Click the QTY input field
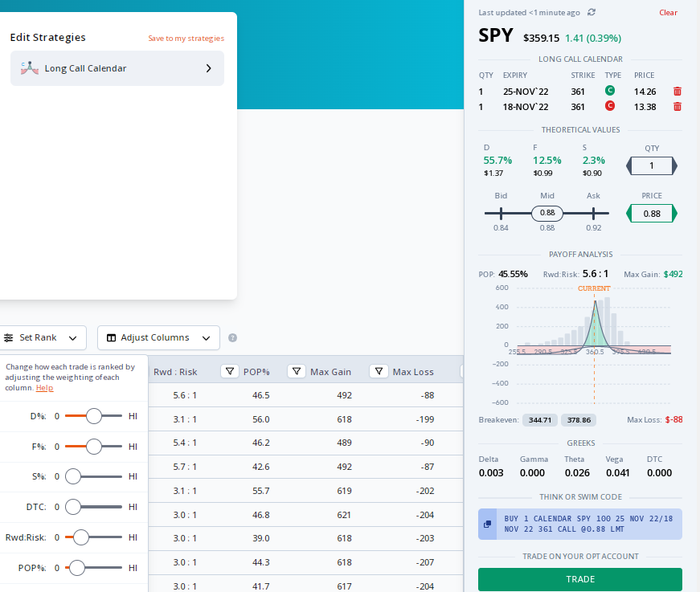The image size is (700, 592). [652, 166]
